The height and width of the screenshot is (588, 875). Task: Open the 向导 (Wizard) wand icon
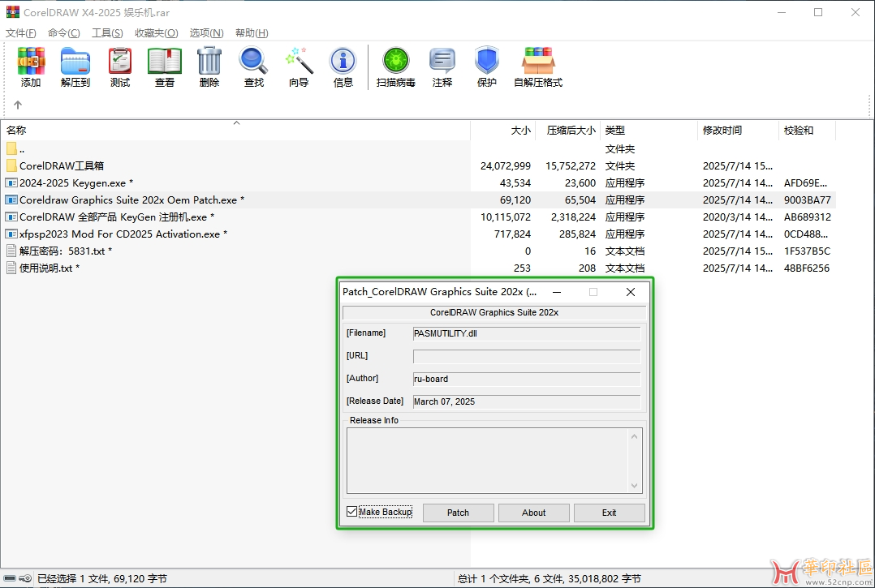coord(299,61)
